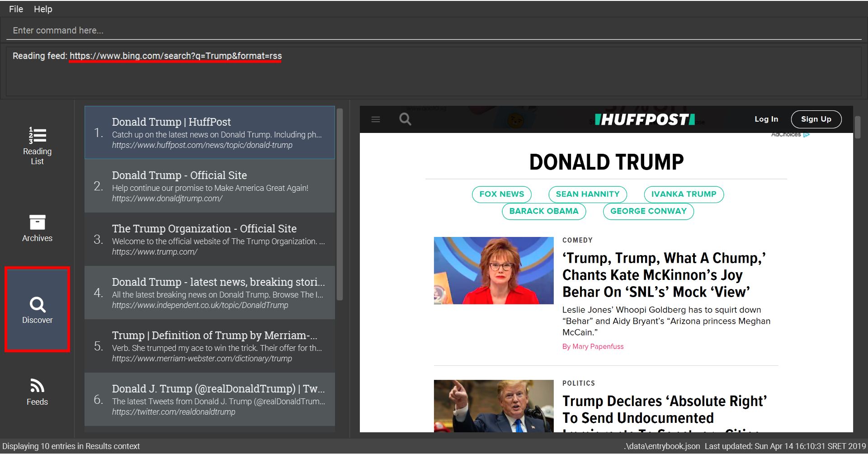Viewport: 868px width, 454px height.
Task: Click the HuffPost logo
Action: point(645,119)
